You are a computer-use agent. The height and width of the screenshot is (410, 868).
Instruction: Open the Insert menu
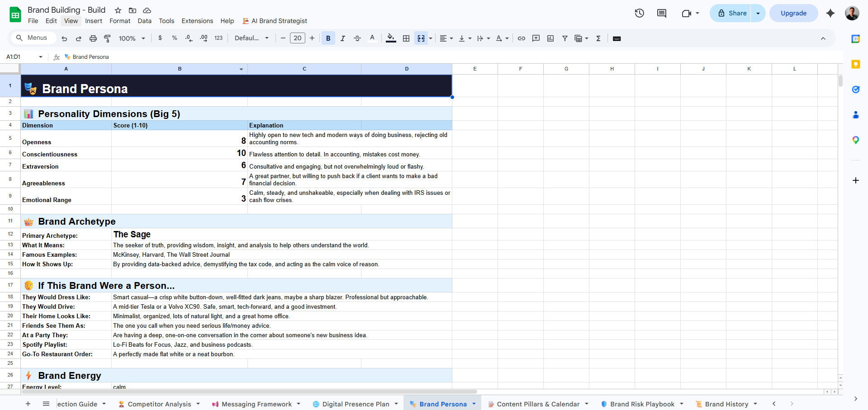(94, 21)
